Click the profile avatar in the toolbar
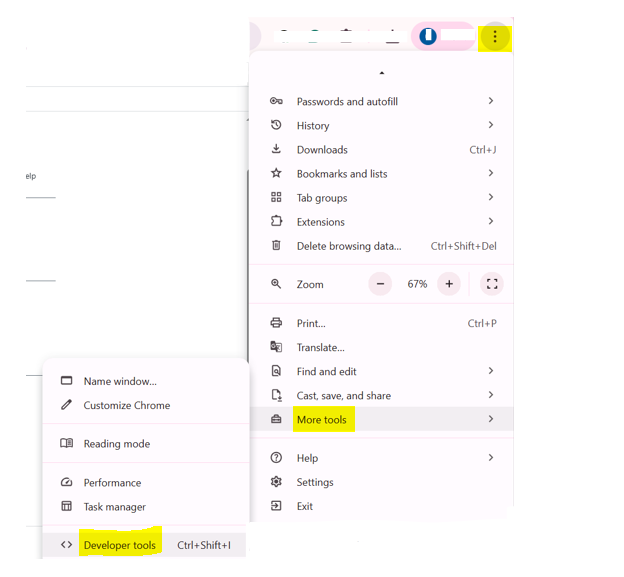 (428, 37)
